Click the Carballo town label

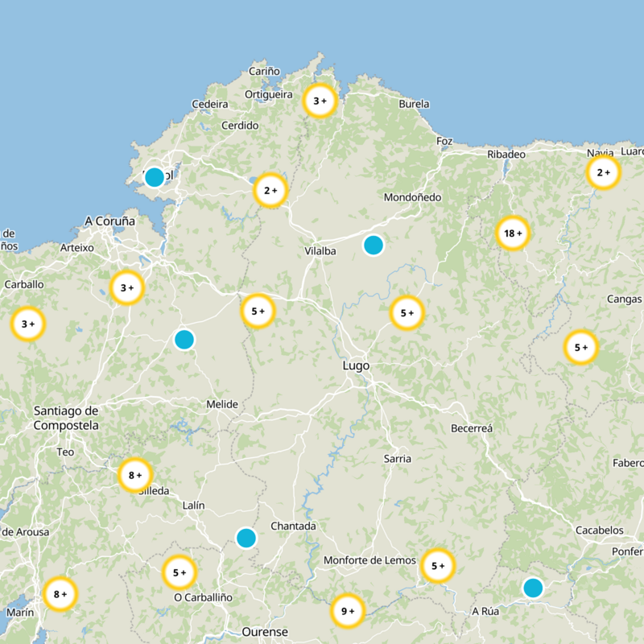pyautogui.click(x=24, y=284)
